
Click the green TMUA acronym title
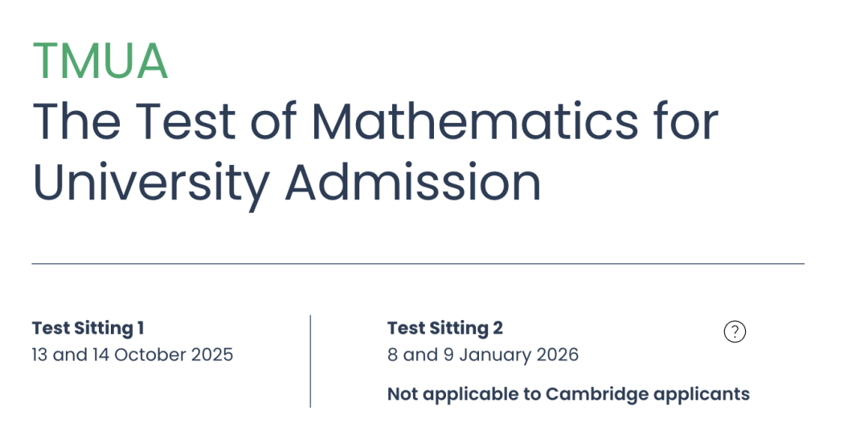[x=100, y=61]
